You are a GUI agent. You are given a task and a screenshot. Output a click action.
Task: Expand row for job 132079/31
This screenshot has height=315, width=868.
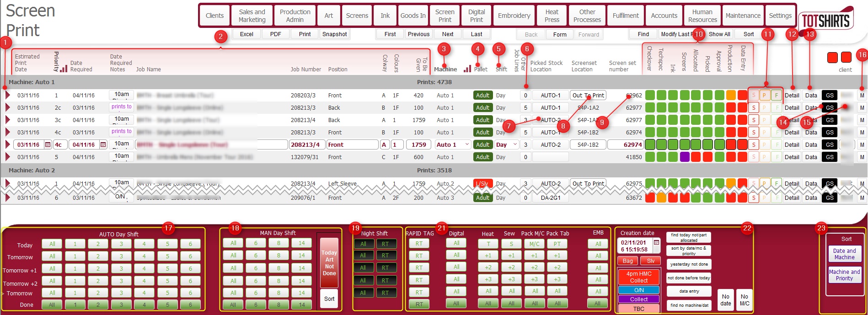click(x=7, y=157)
